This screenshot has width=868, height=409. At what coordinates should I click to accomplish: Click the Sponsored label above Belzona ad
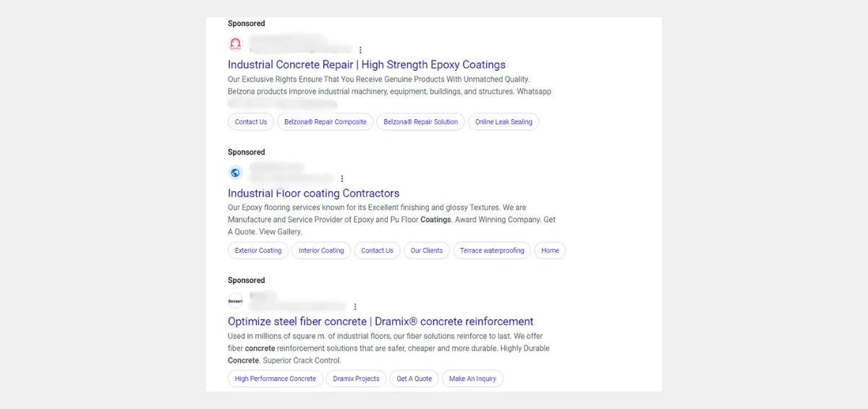(x=247, y=24)
